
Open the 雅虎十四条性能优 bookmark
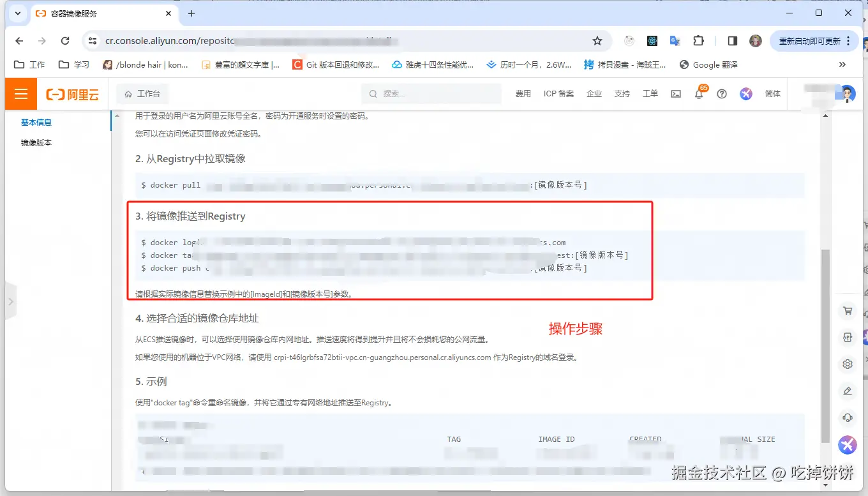(433, 64)
